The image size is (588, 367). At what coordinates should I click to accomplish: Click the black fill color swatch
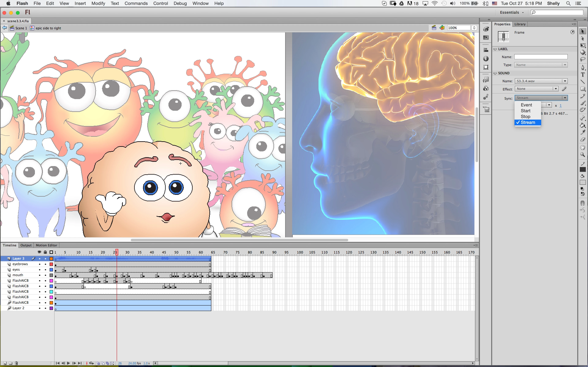582,170
